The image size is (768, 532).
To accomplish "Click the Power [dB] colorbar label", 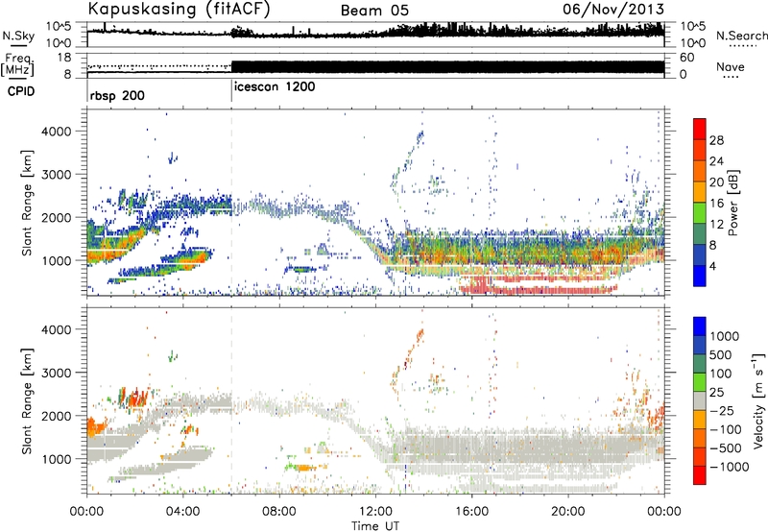I will (733, 203).
